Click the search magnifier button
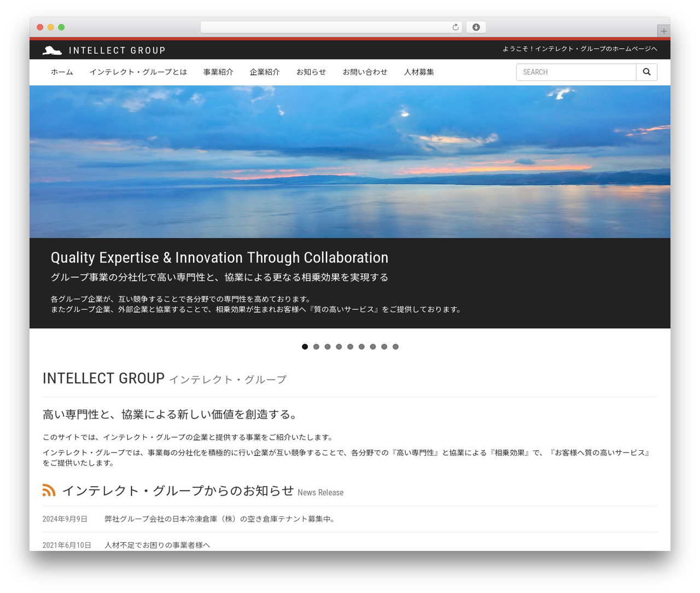Image resolution: width=700 pixels, height=593 pixels. (x=646, y=72)
